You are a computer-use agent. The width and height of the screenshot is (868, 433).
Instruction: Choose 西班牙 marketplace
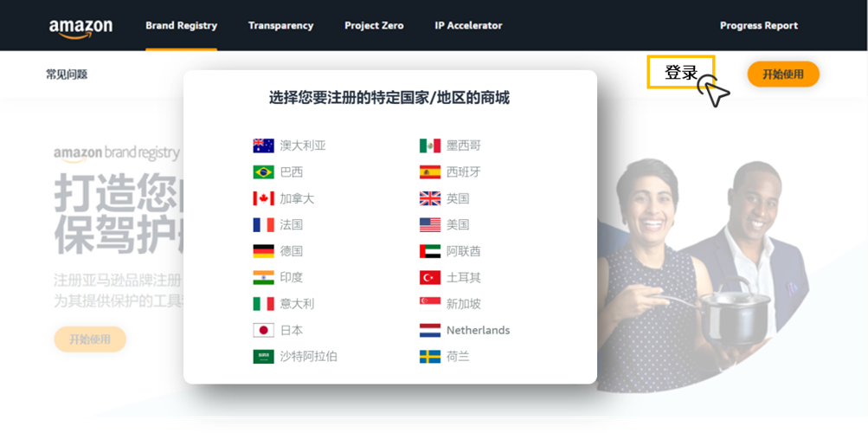click(464, 172)
